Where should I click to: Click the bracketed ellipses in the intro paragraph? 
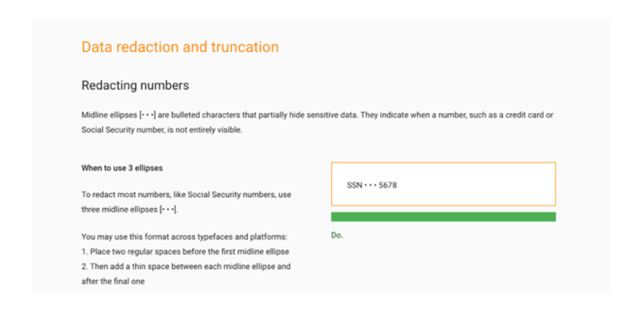147,115
